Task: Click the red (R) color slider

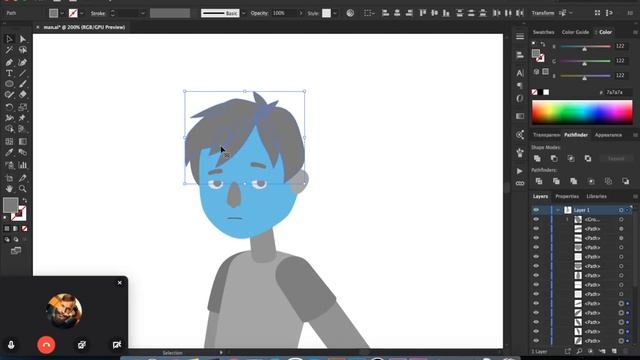Action: tap(585, 47)
